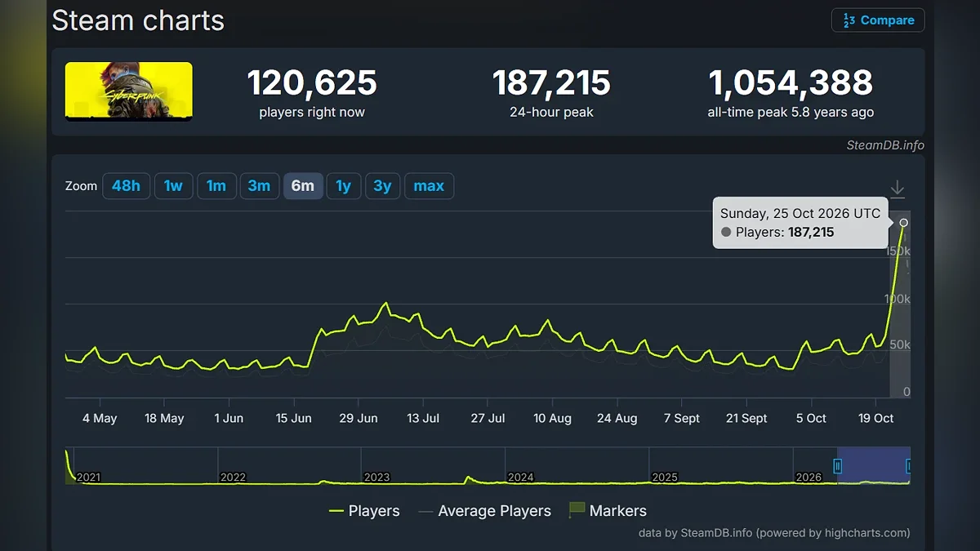The height and width of the screenshot is (551, 980).
Task: Toggle the Average Players legend series
Action: click(484, 511)
